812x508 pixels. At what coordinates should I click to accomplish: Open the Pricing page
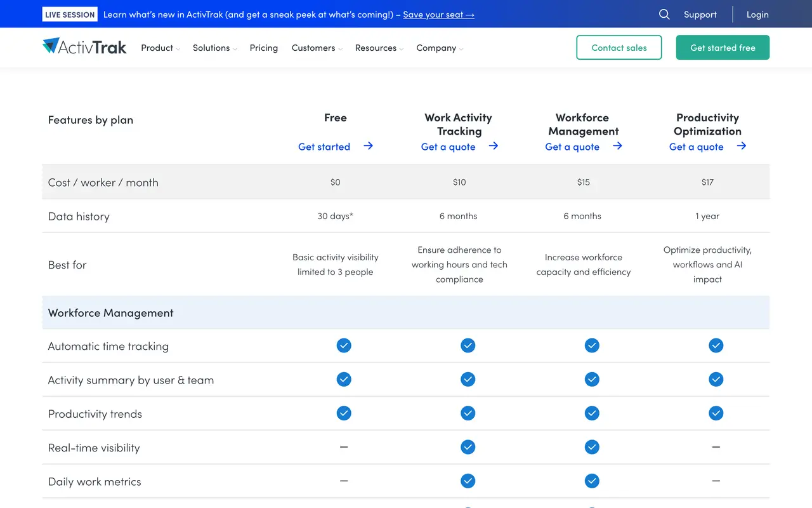[x=264, y=48]
